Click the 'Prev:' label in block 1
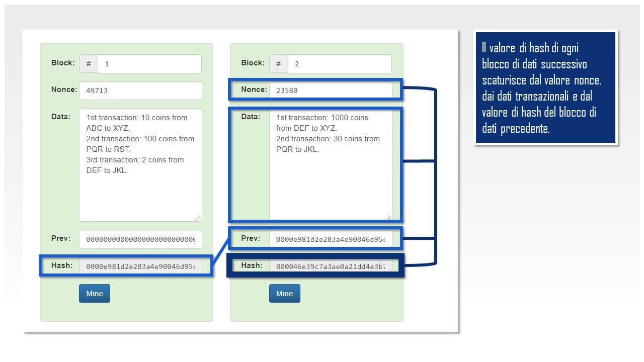The height and width of the screenshot is (362, 644). point(61,238)
